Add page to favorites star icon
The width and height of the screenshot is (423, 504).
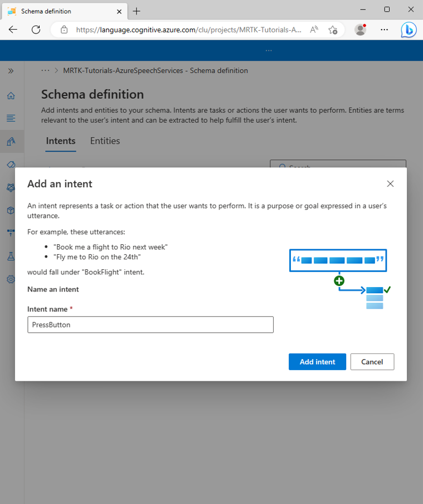point(333,30)
